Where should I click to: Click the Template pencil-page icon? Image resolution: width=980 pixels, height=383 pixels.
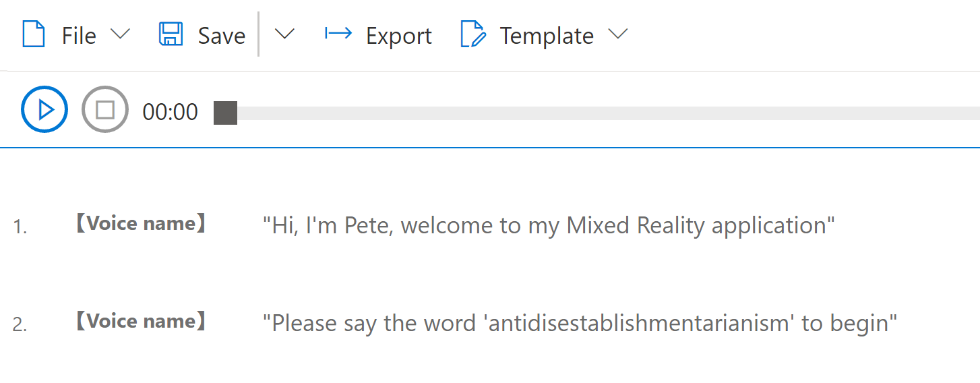tap(473, 34)
